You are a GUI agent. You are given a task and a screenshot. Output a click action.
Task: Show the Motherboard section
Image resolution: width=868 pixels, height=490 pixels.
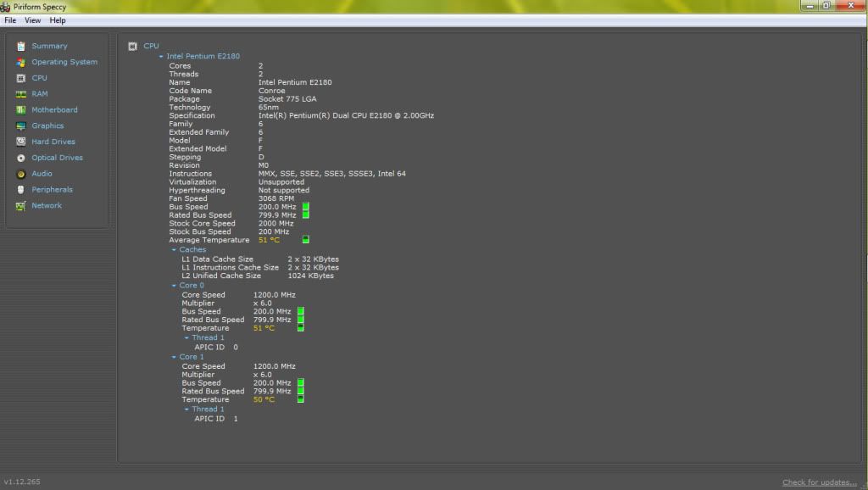[54, 110]
